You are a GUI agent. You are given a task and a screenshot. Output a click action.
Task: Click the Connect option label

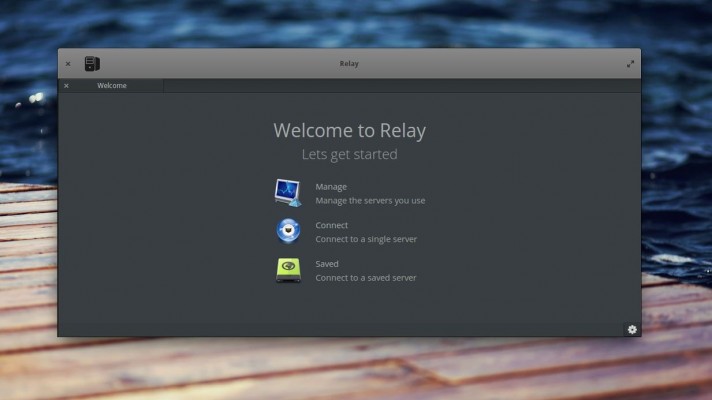pos(331,225)
